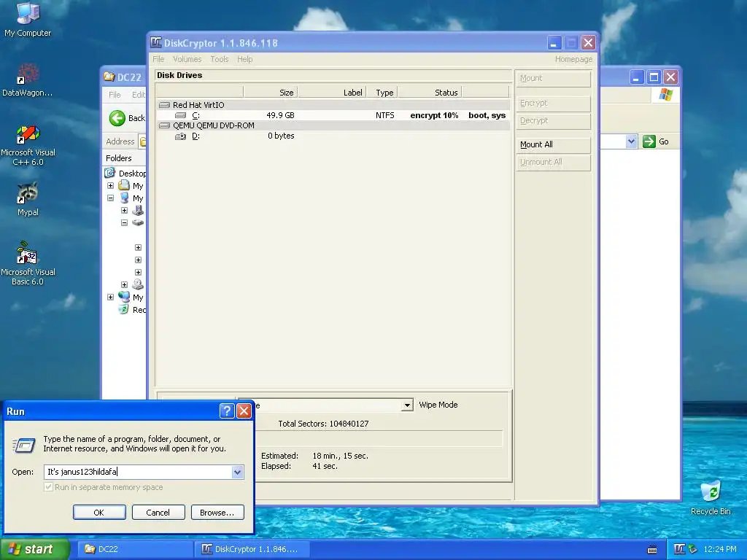Image resolution: width=747 pixels, height=560 pixels.
Task: Launch Microsoft Visual Basic 6.0 shortcut
Action: 28,263
